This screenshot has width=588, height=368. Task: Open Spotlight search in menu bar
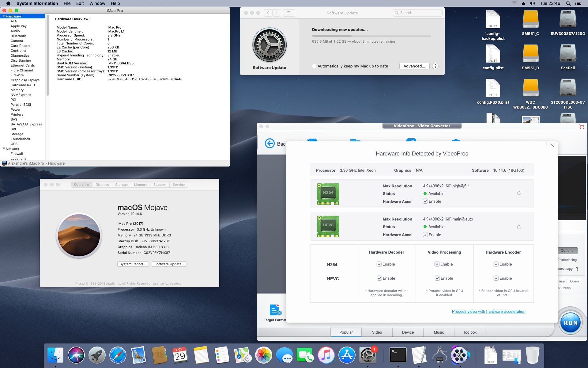pos(568,3)
